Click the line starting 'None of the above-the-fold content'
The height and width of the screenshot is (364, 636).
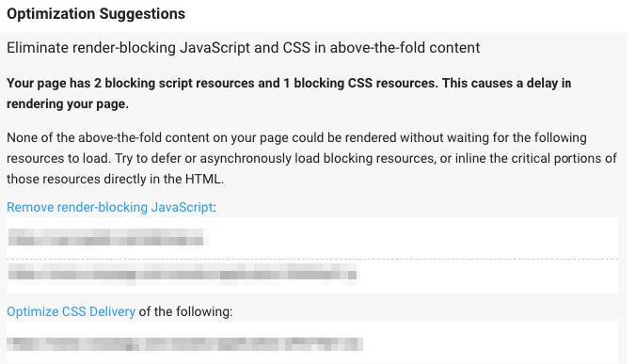296,138
